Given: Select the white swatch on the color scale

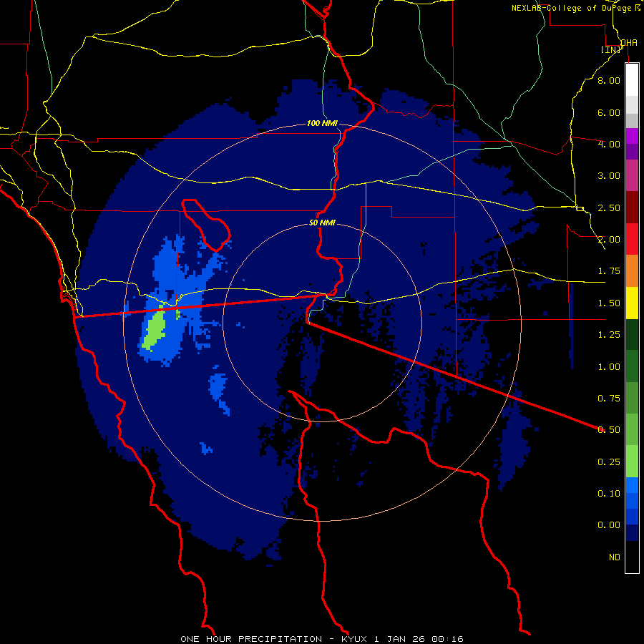Looking at the screenshot, I should 632,80.
